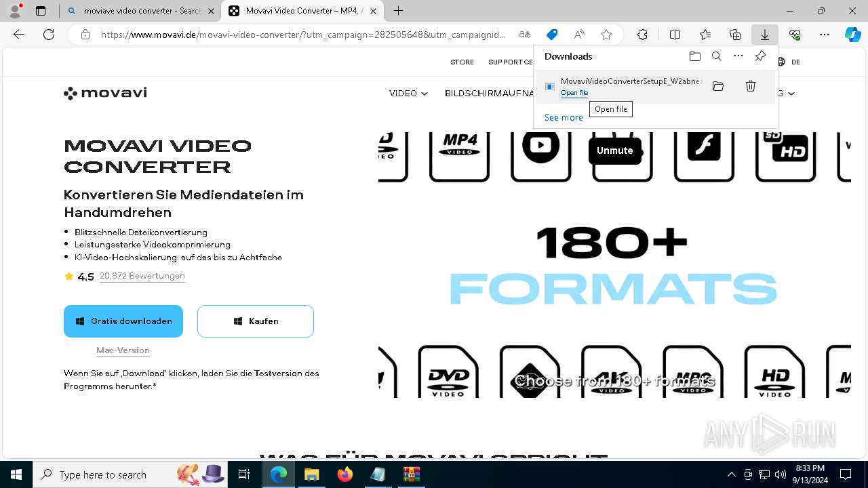Open SUPPORTCENTER in top menu
This screenshot has width=868, height=488.
[x=511, y=62]
